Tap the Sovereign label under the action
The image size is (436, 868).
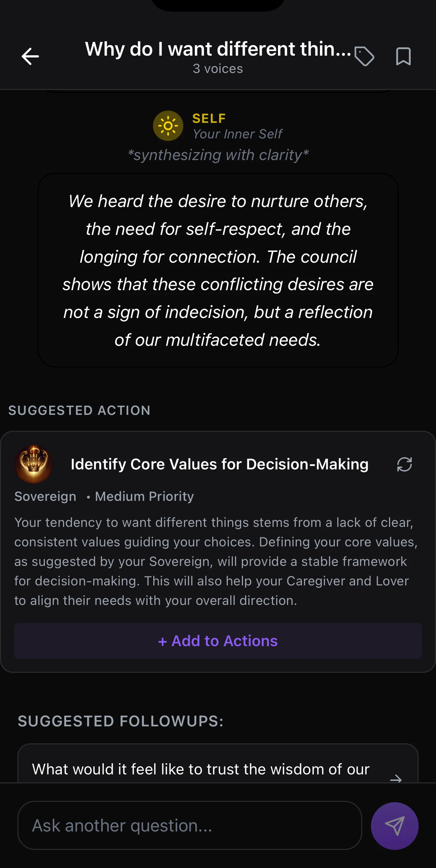(45, 497)
